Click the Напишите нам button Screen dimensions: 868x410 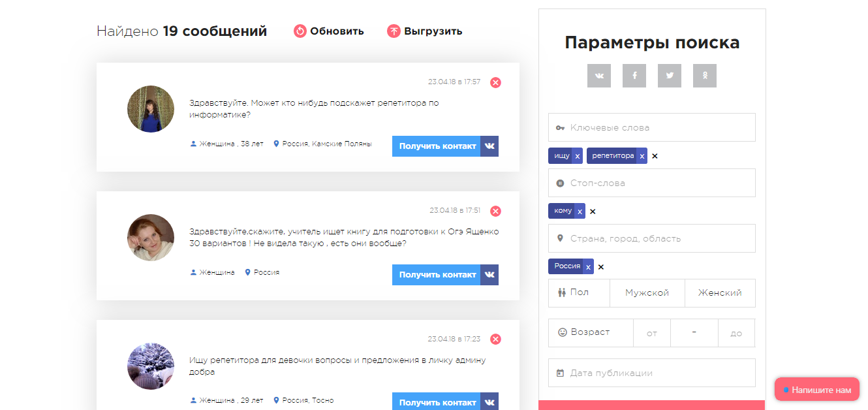click(816, 388)
